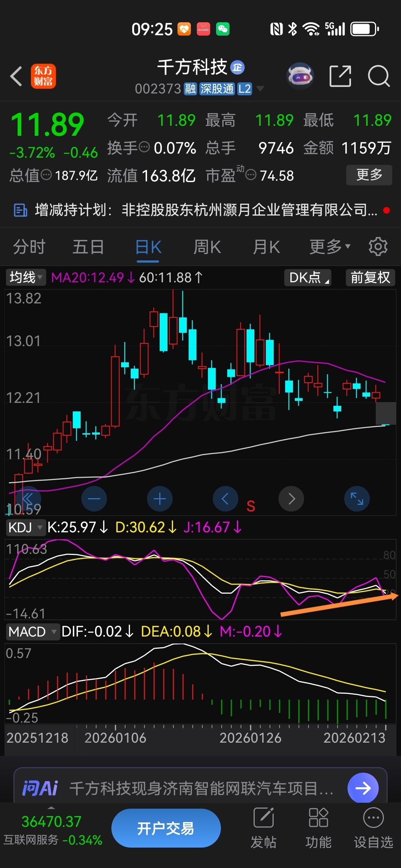
Task: Tap the share icon
Action: click(340, 76)
